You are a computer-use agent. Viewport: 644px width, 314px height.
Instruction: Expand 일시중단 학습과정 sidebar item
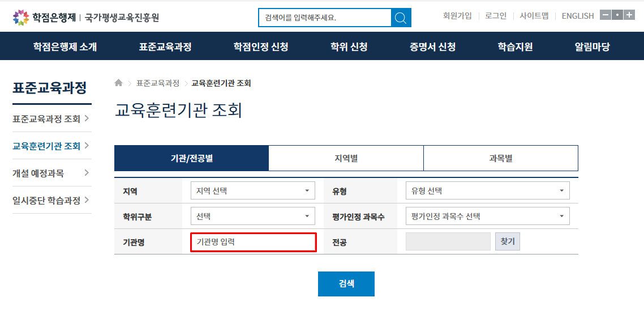(x=51, y=201)
